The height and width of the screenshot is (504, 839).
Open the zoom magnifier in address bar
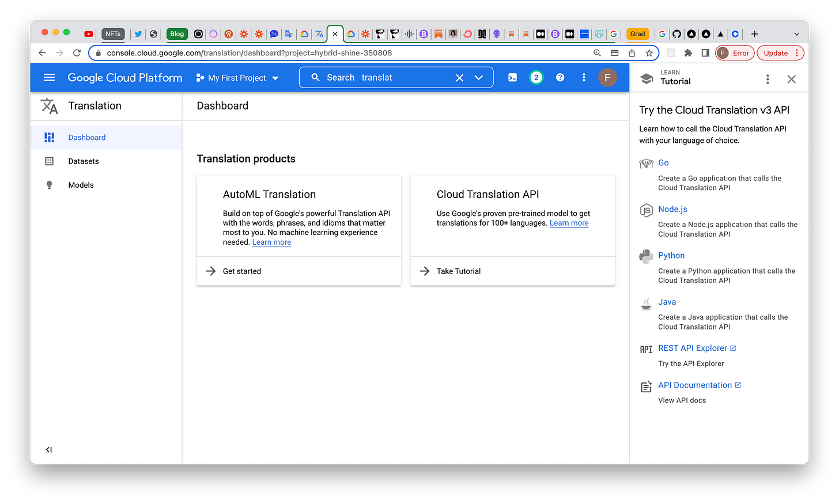(x=597, y=53)
